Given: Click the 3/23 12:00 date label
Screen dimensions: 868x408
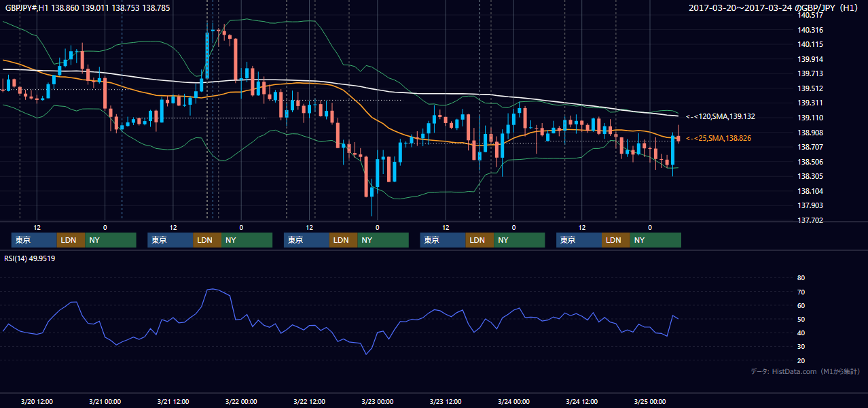Looking at the screenshot, I should point(446,401).
